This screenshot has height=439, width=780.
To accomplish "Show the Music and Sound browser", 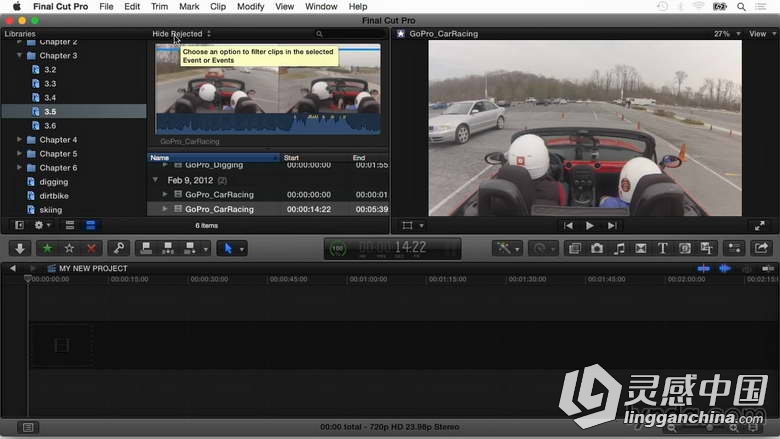I will [619, 248].
